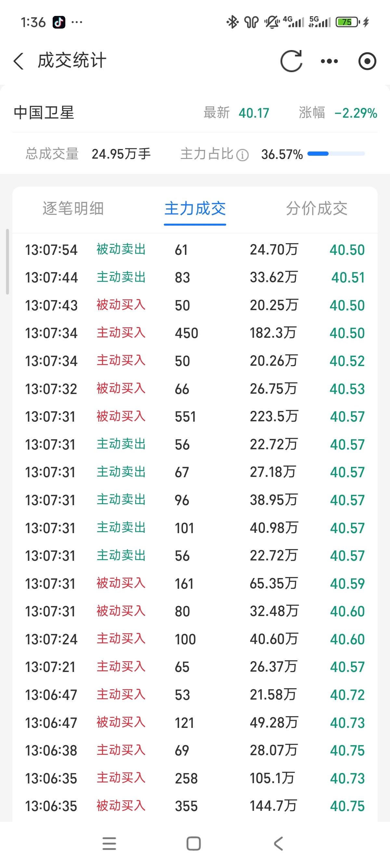
Task: Select the 450-lot 主动买入 trade row
Action: pos(195,333)
